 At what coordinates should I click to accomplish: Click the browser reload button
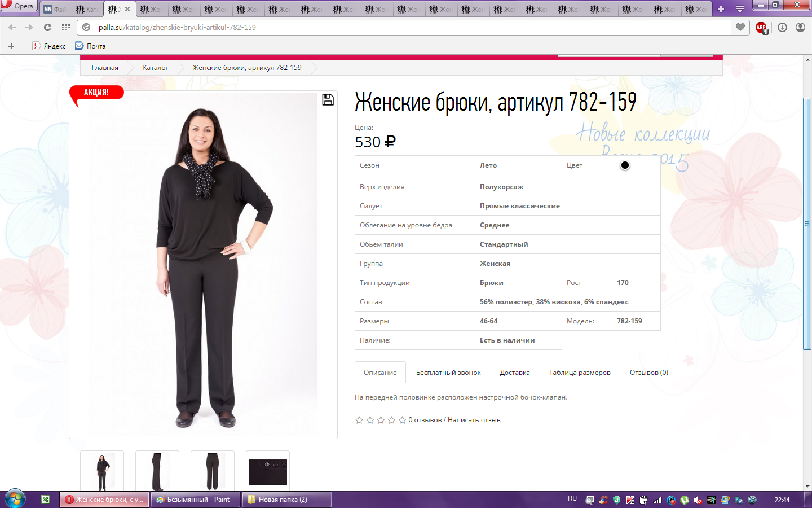[47, 27]
